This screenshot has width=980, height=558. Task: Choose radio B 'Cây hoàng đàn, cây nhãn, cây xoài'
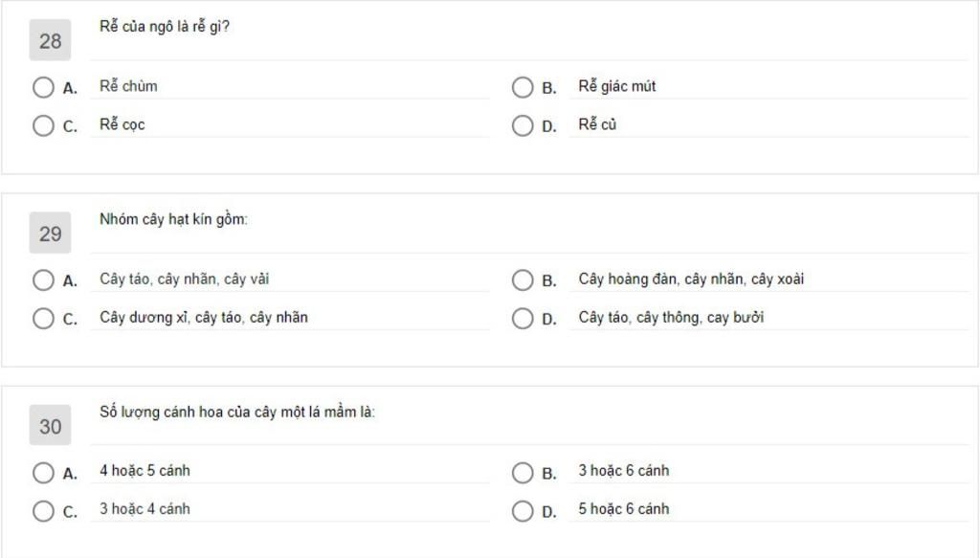pos(522,280)
